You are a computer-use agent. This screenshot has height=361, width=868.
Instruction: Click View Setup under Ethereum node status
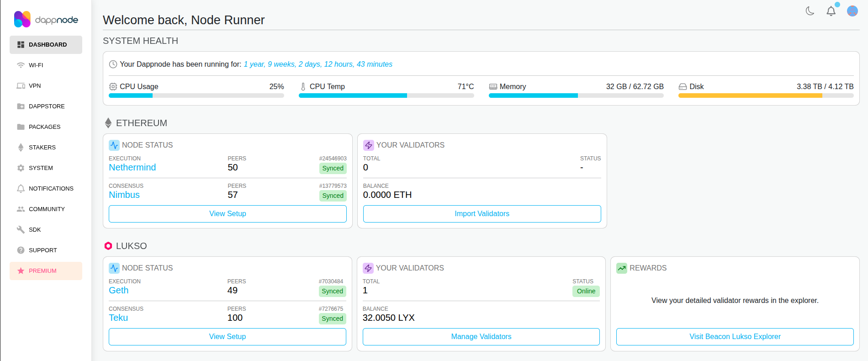228,214
